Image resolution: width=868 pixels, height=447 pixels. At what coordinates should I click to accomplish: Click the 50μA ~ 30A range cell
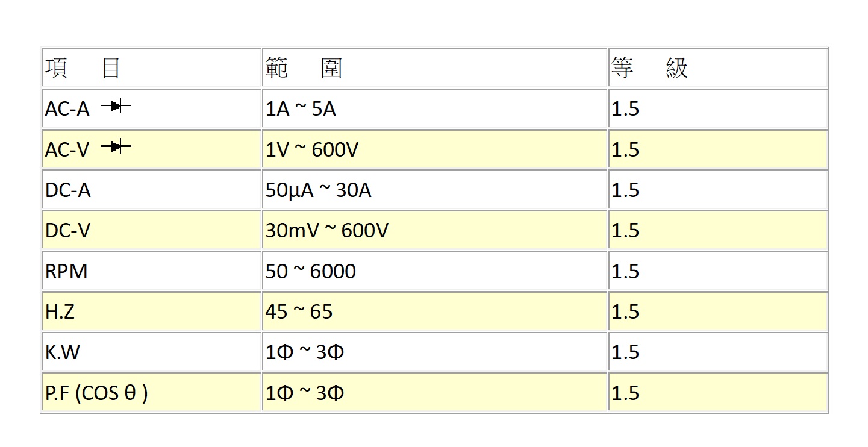[435, 190]
